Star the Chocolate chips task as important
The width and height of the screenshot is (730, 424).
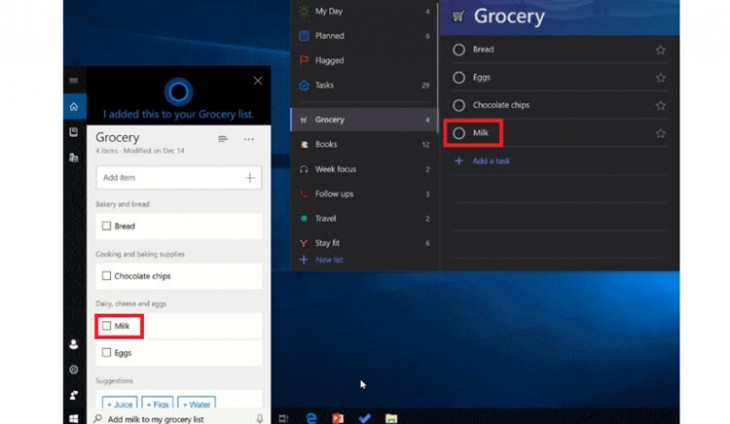[660, 106]
